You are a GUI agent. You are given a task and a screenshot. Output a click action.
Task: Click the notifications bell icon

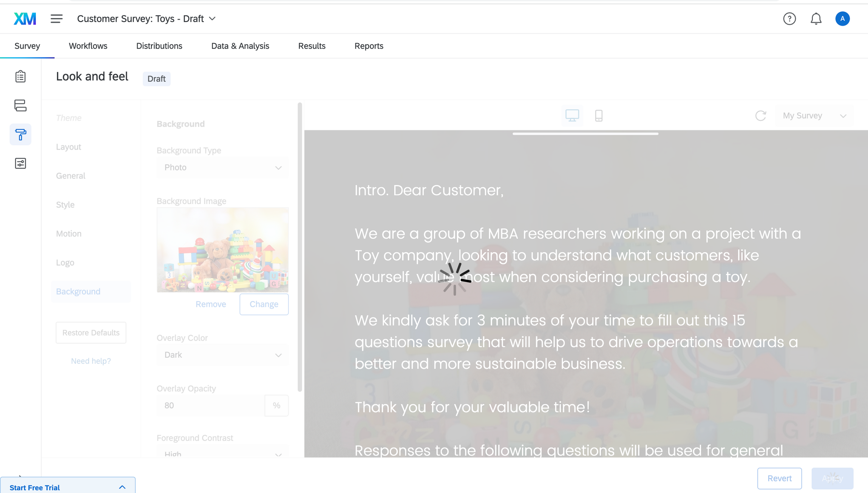coord(816,18)
